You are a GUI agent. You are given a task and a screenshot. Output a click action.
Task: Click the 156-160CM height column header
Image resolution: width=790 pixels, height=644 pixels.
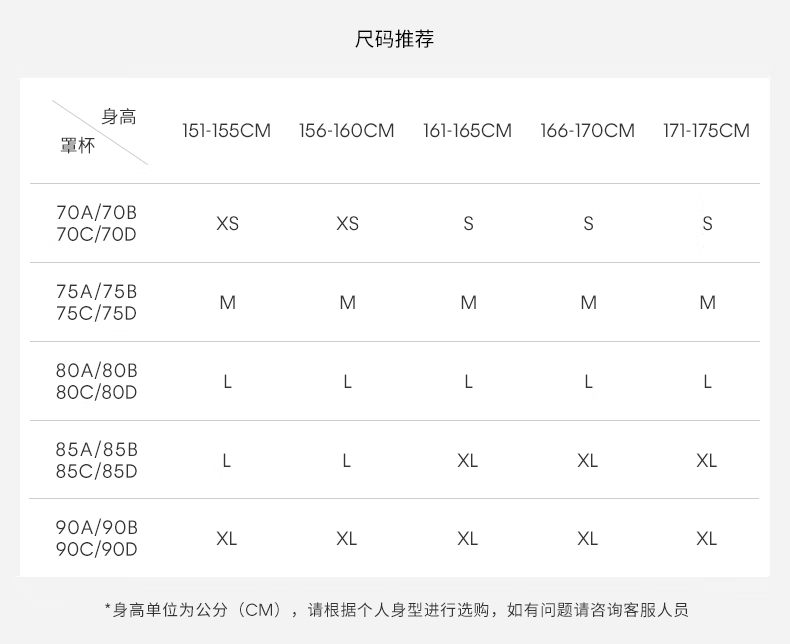coord(346,131)
